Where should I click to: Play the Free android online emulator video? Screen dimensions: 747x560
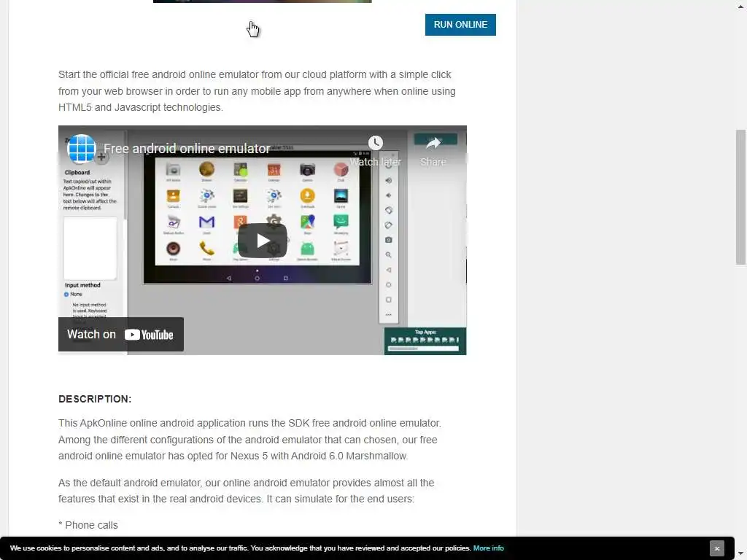[x=263, y=241]
